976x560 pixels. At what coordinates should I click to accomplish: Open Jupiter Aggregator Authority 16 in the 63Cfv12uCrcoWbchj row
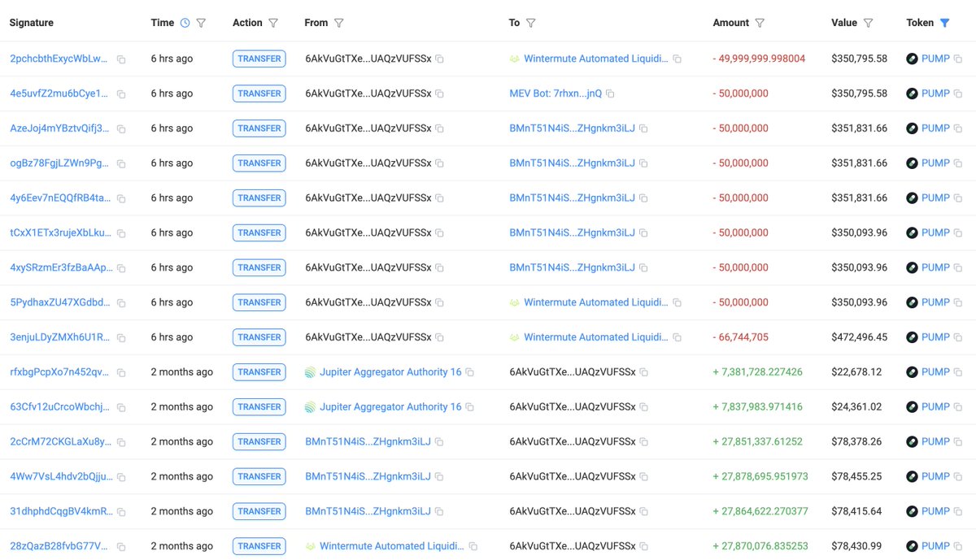click(390, 407)
